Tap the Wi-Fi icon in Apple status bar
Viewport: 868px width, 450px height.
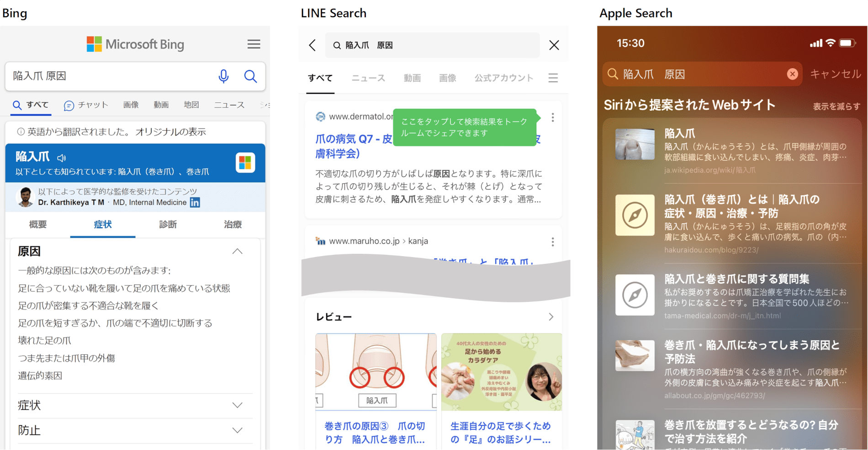(x=831, y=43)
